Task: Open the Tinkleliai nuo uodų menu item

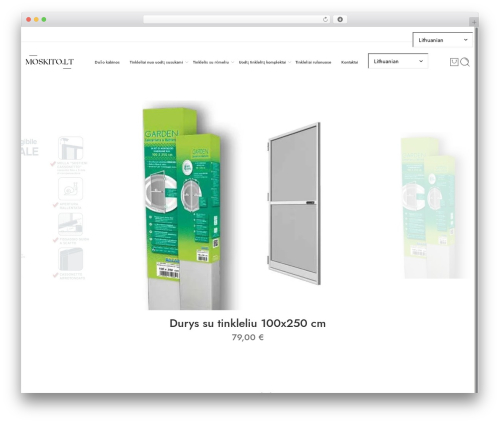Action: [156, 62]
